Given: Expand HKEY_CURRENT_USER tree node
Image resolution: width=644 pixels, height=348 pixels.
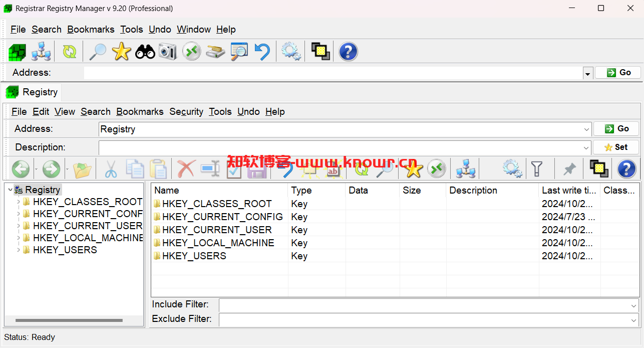Looking at the screenshot, I should [19, 226].
